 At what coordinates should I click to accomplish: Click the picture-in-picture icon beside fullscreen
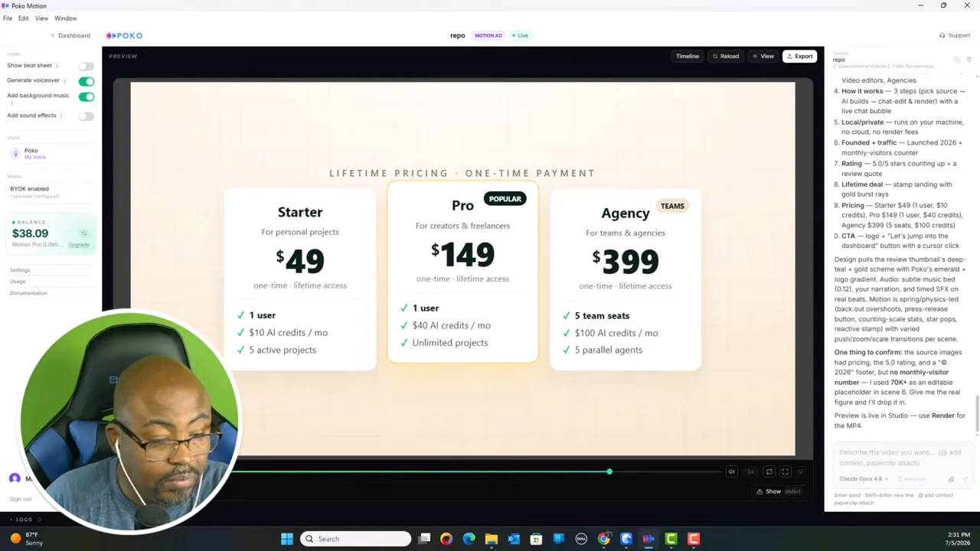coord(801,472)
